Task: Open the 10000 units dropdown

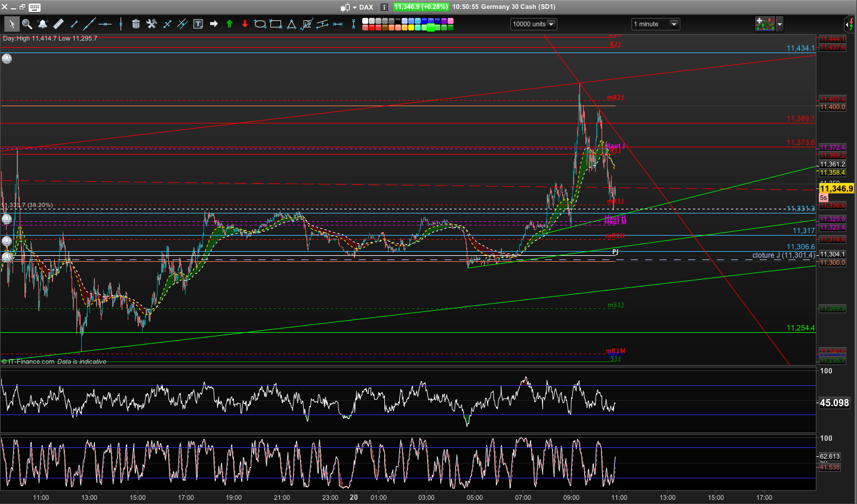Action: [x=534, y=24]
